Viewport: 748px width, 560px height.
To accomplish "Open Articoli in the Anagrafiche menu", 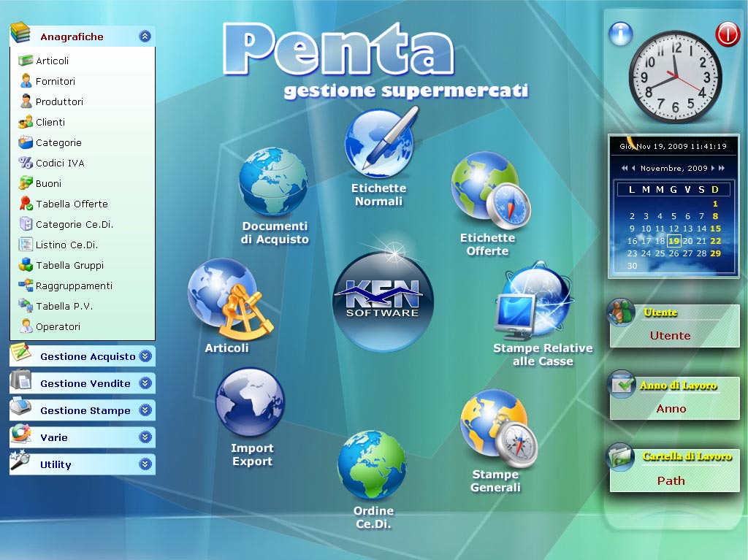I will tap(52, 61).
